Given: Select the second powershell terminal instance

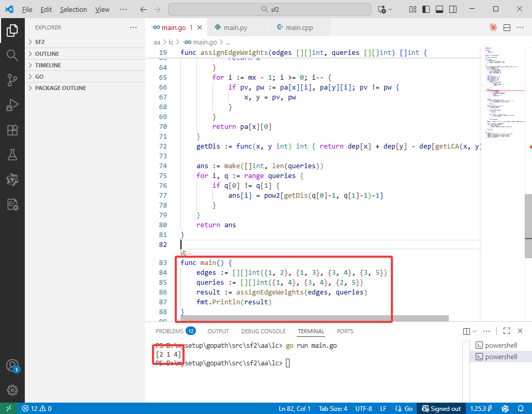Looking at the screenshot, I should pyautogui.click(x=501, y=357).
